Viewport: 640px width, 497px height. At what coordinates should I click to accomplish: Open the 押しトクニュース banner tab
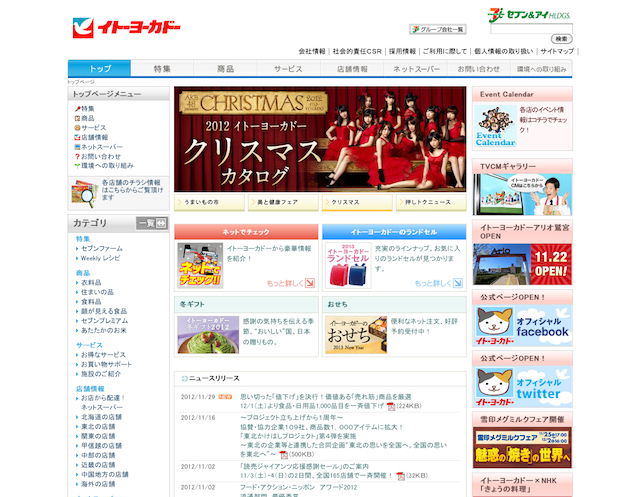[431, 202]
